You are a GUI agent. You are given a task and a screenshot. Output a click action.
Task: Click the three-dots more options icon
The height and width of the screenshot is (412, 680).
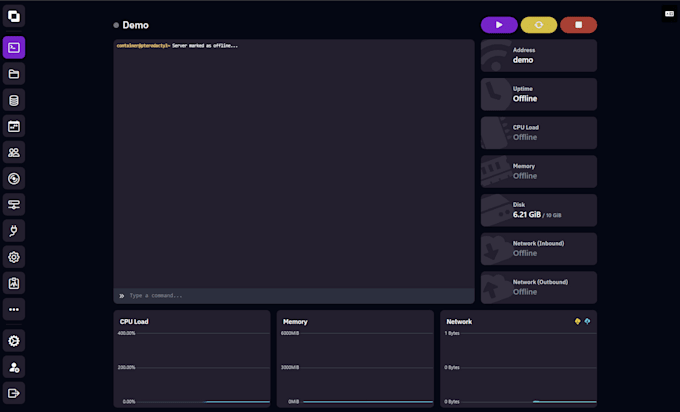coord(14,310)
